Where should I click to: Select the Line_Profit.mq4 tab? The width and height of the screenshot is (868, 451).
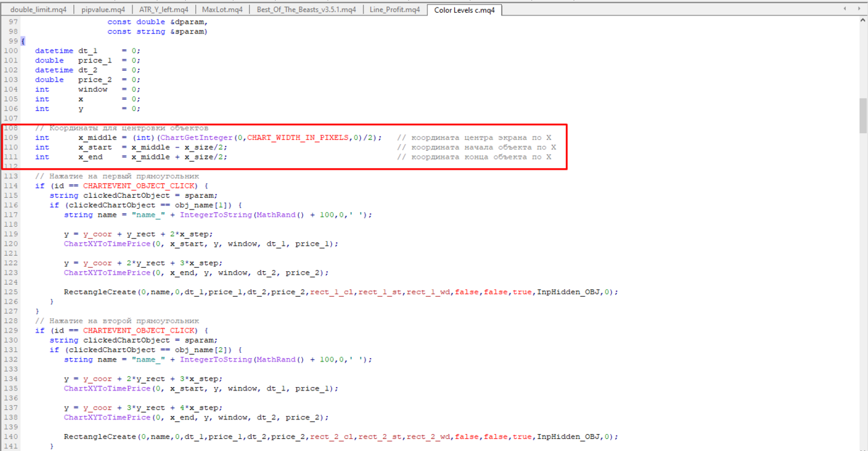point(395,9)
